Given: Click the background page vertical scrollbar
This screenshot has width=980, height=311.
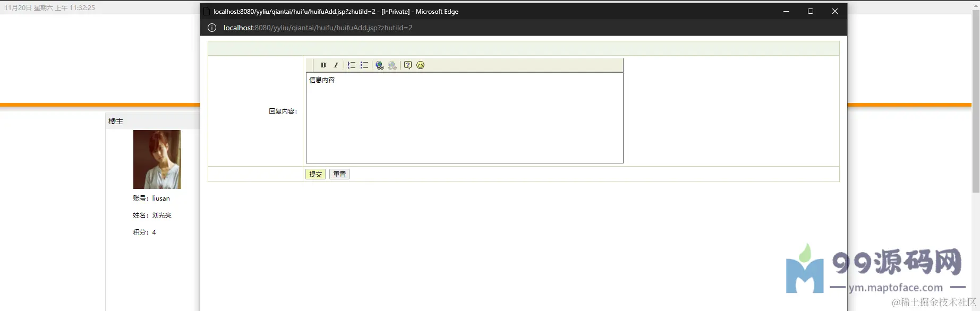Looking at the screenshot, I should pyautogui.click(x=976, y=101).
